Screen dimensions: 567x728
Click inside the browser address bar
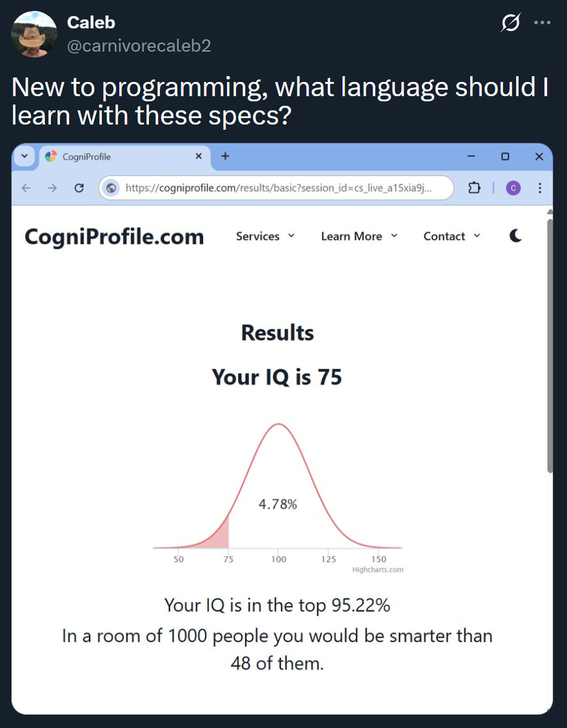(277, 188)
